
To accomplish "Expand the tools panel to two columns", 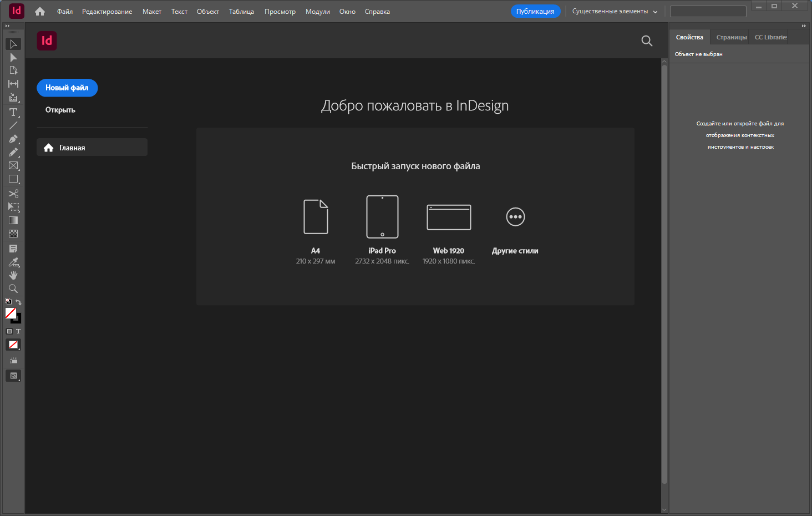I will 7,26.
